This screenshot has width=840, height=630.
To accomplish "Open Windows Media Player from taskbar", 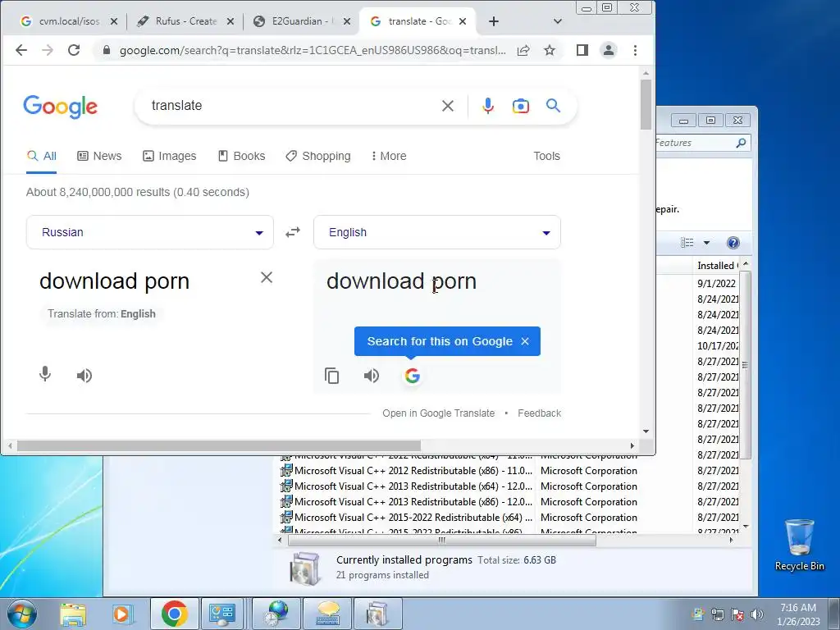I will pyautogui.click(x=122, y=614).
